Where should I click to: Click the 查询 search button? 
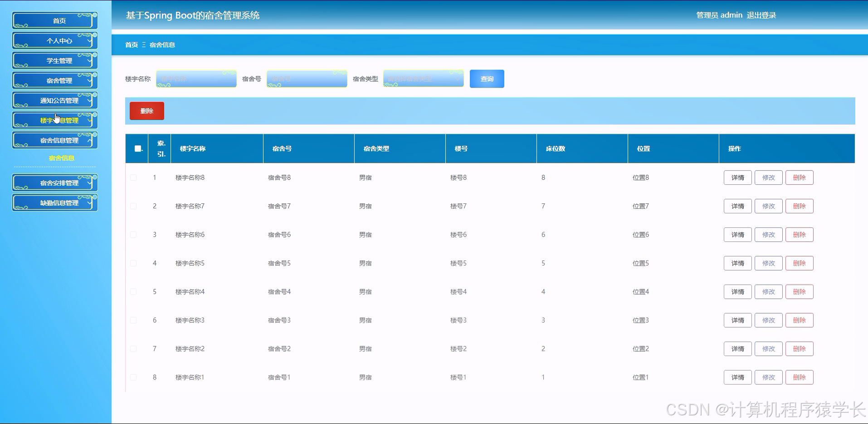coord(487,79)
